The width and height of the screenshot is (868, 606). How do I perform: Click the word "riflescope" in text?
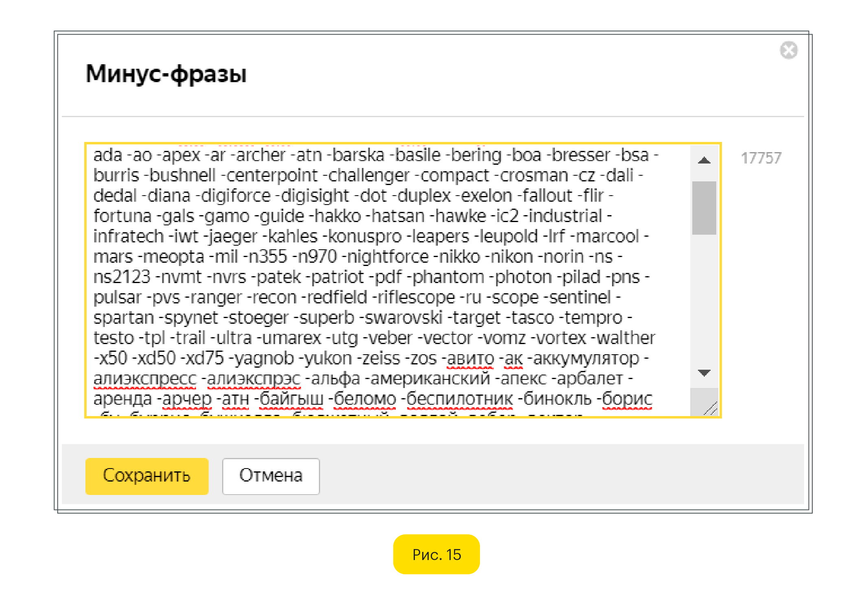(416, 297)
